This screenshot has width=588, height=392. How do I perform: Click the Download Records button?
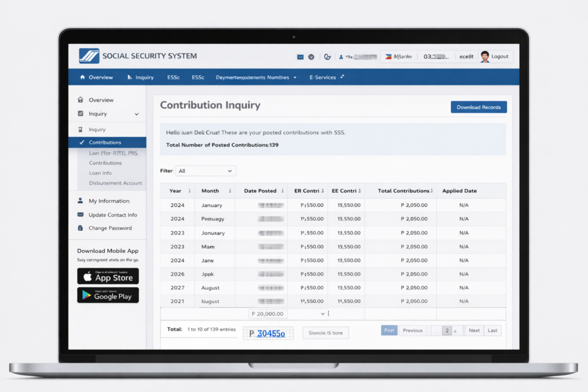coord(478,107)
